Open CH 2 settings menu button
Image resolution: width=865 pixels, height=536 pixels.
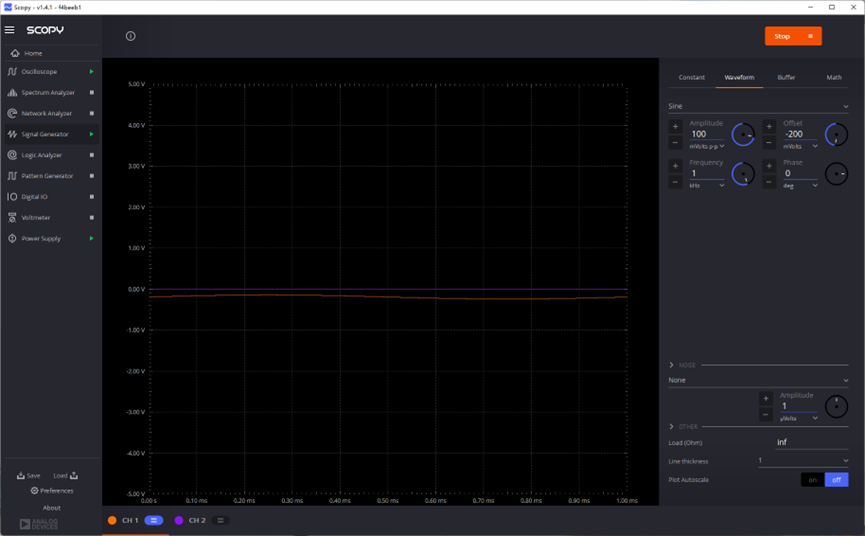tap(220, 520)
